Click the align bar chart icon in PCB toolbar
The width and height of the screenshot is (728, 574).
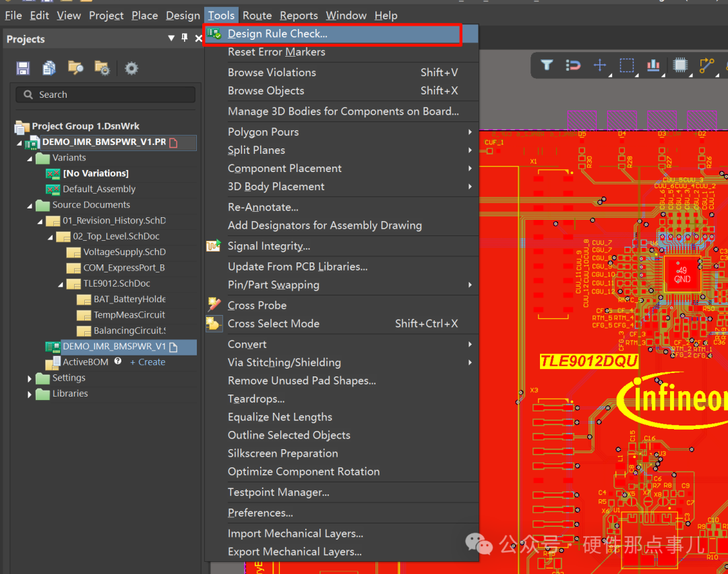[x=653, y=65]
